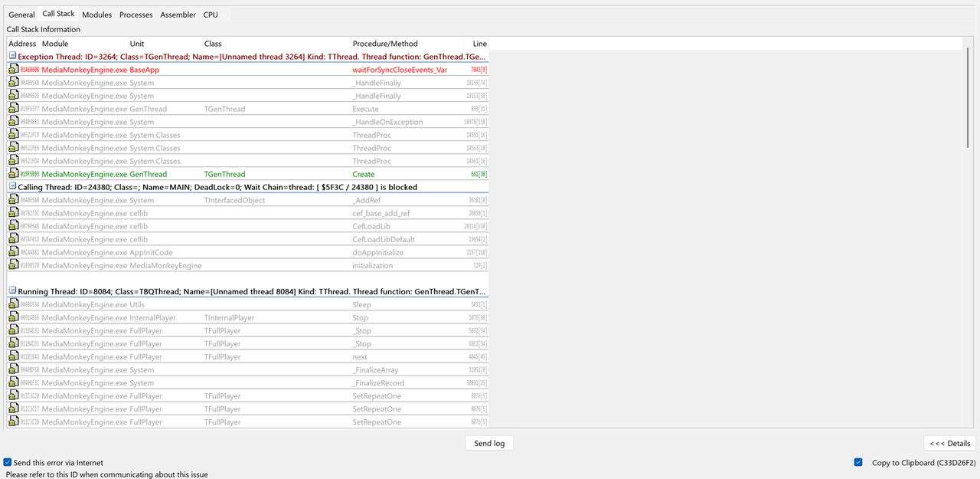980x479 pixels.
Task: Select the green TGenThread Create row icon
Action: click(x=13, y=174)
